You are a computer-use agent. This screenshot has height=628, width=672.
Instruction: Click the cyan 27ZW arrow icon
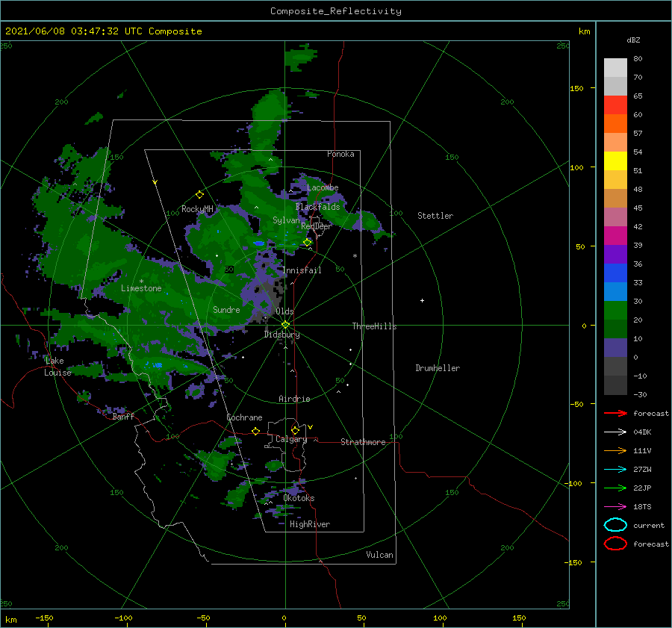(615, 470)
